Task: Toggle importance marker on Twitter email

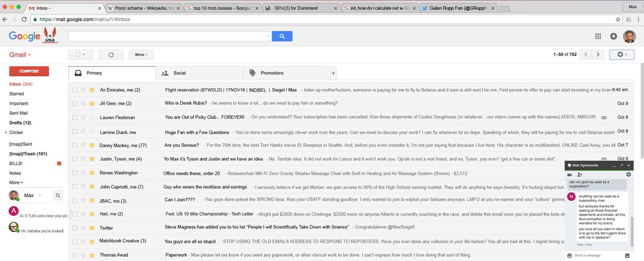Action: (92, 228)
